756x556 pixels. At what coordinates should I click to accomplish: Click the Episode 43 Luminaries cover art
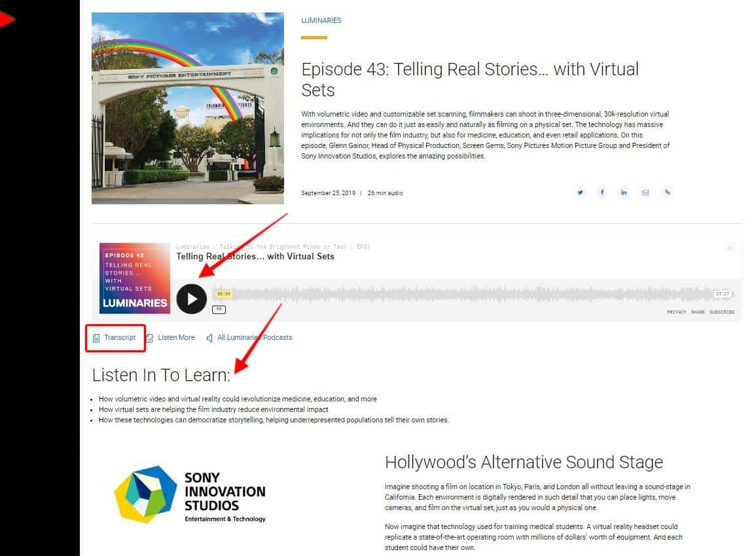135,278
